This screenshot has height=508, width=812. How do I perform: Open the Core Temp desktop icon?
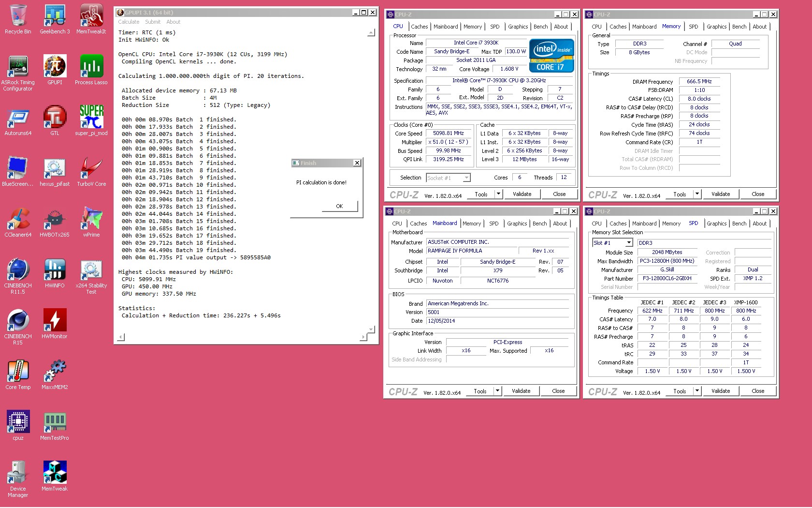click(x=18, y=375)
